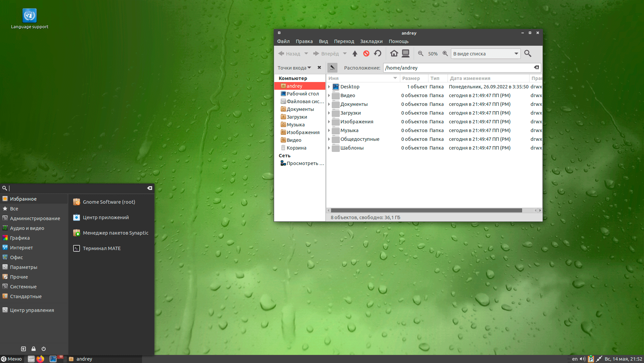Open the Закладки menu
This screenshot has height=363, width=644.
(x=371, y=41)
